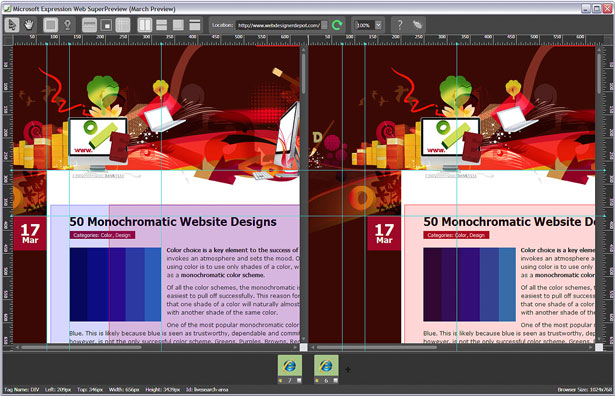Toggle the guides grid toolbar icon
Image resolution: width=615 pixels, height=396 pixels.
tap(123, 25)
